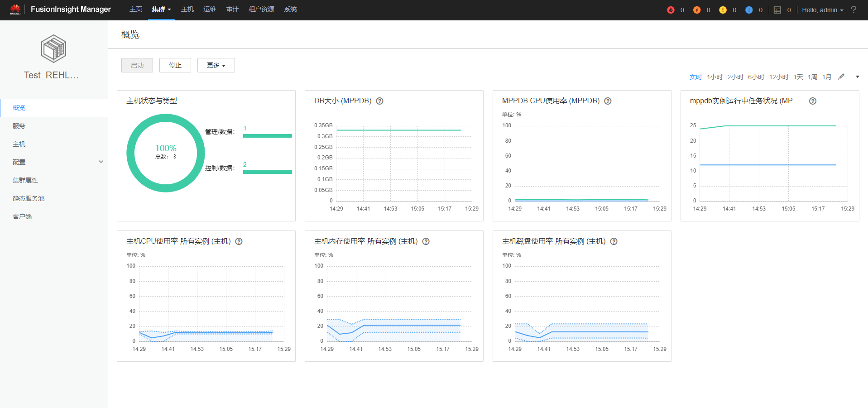Open the 运维 top menu

210,9
